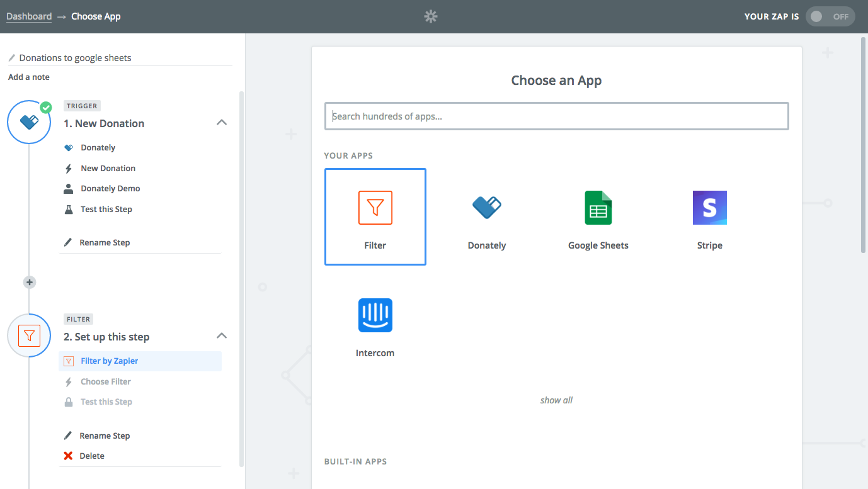The width and height of the screenshot is (868, 489).
Task: Select Filter by Zapier sub-step
Action: pos(140,361)
